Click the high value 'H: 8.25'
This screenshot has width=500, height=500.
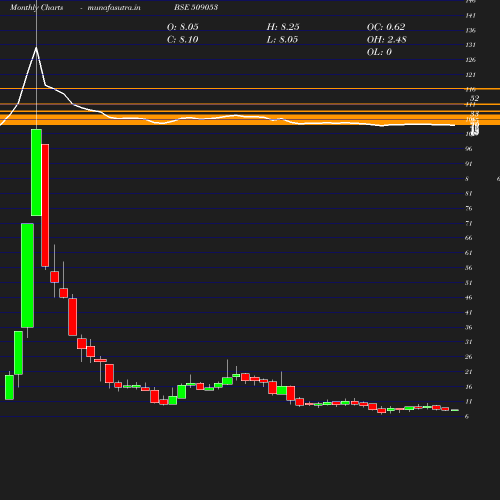(x=283, y=27)
